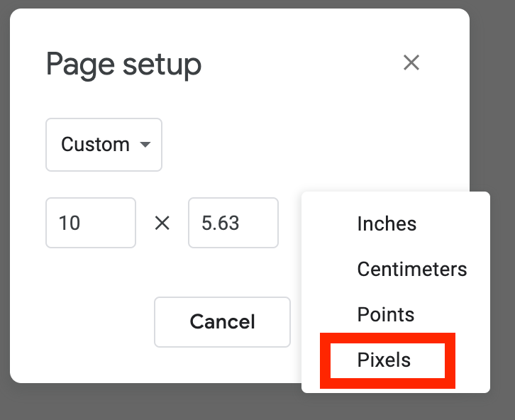
Task: Click the multiplication sign between dimension fields
Action: [x=162, y=223]
